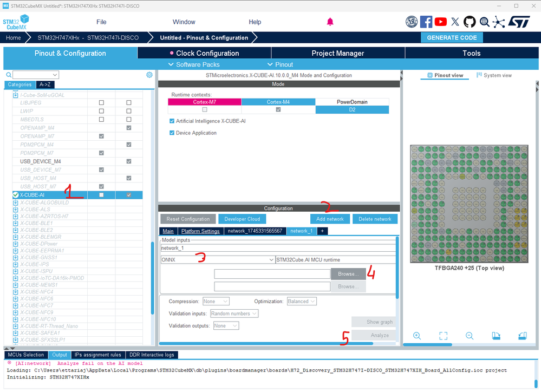Toggle first LIBJPEG checkbox
This screenshot has height=392, width=541.
tap(101, 103)
